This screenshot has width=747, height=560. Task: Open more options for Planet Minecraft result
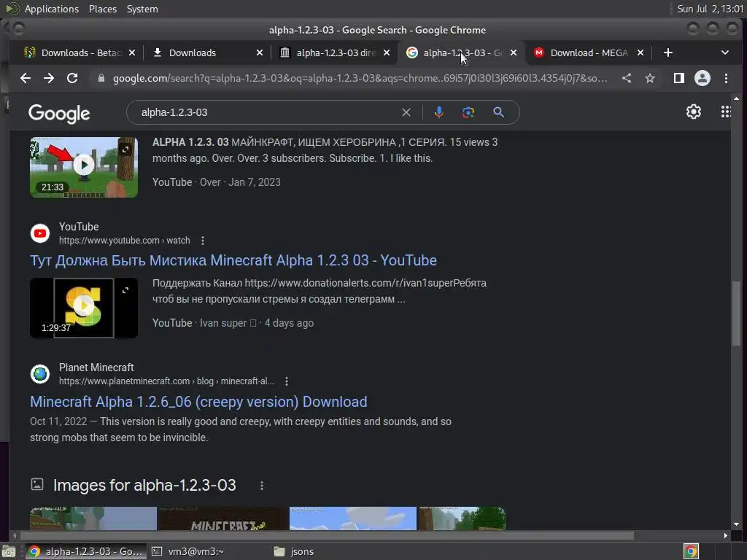coord(286,381)
